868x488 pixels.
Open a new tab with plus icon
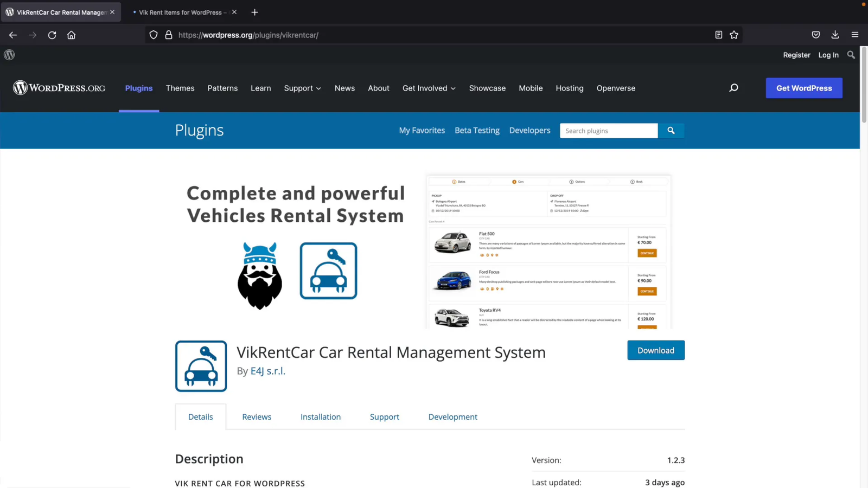pyautogui.click(x=254, y=12)
